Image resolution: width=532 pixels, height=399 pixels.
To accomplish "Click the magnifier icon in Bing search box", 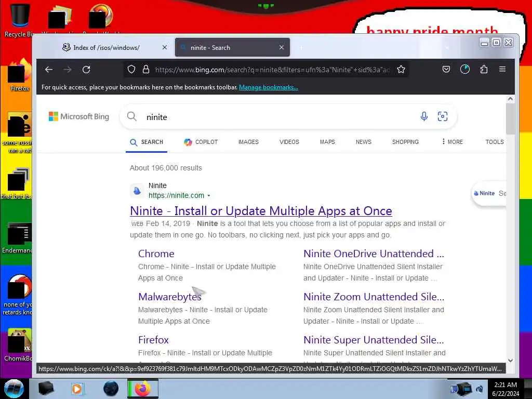I will point(131,116).
